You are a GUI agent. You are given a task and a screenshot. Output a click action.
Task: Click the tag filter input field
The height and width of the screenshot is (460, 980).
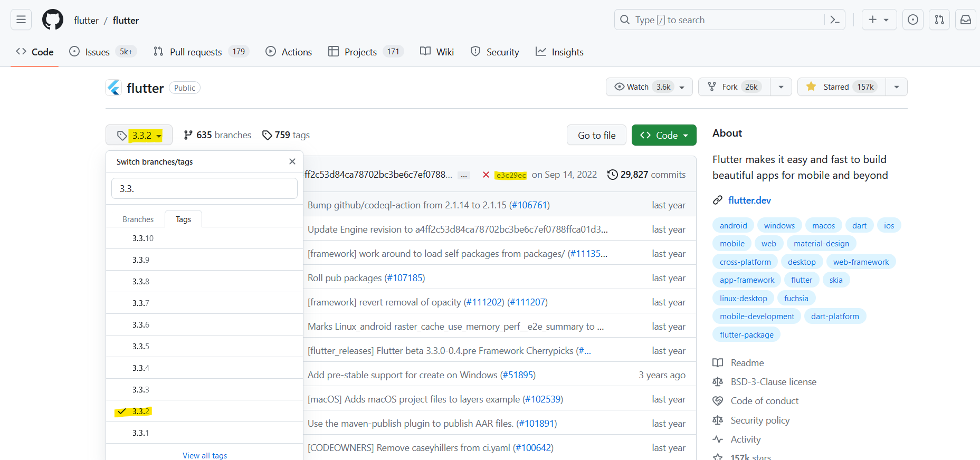pyautogui.click(x=204, y=188)
